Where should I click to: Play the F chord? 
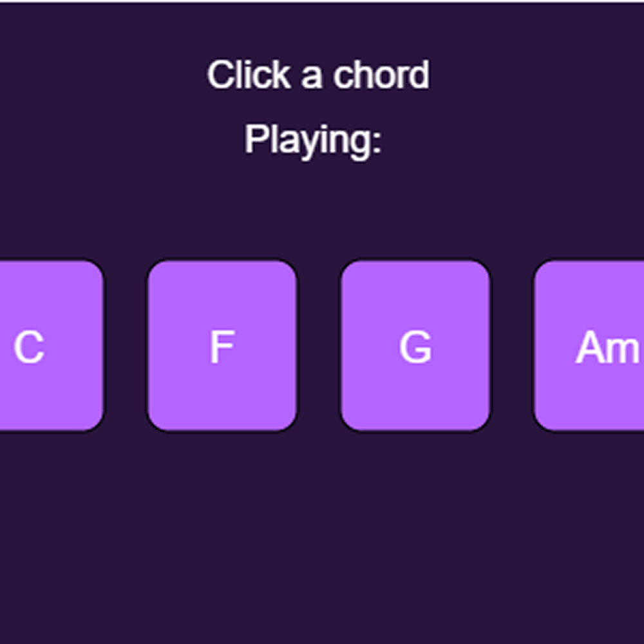222,346
